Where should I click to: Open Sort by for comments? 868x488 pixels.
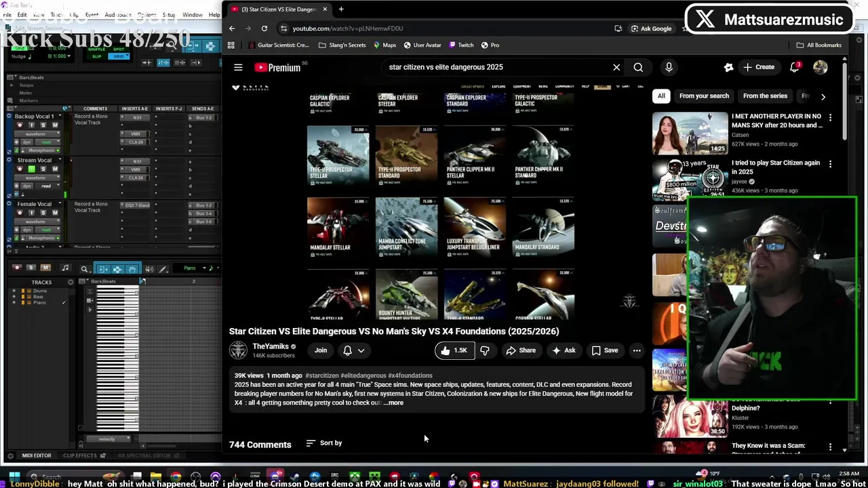[324, 443]
